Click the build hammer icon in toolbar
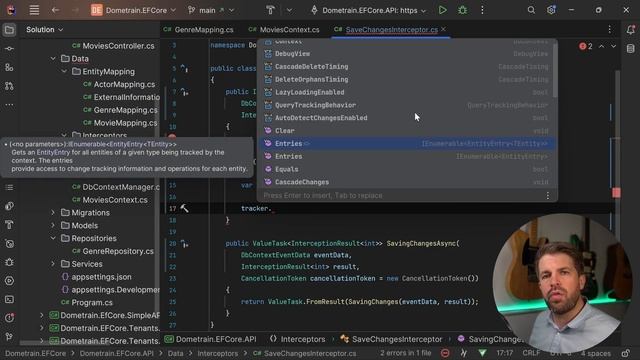This screenshot has width=640, height=360. [270, 10]
